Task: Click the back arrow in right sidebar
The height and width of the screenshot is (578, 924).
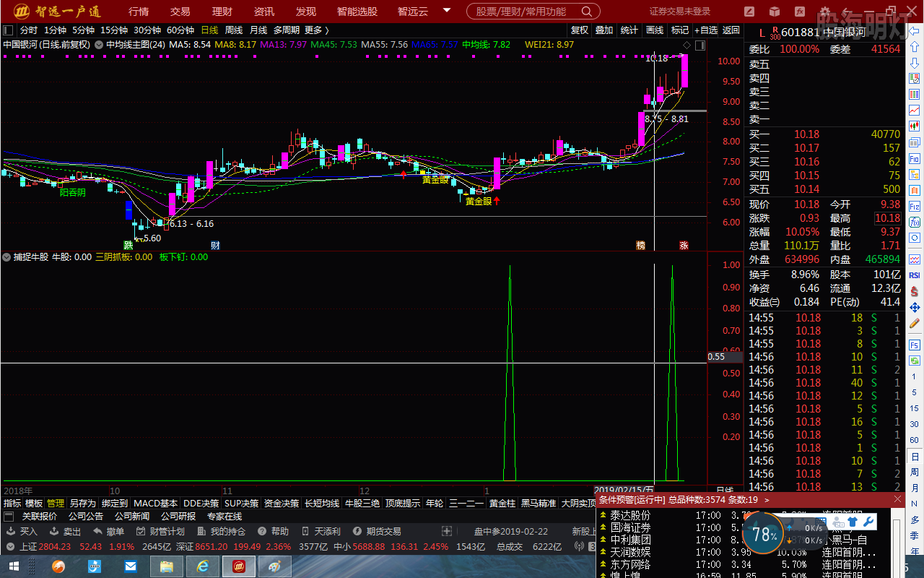Action: [x=915, y=31]
